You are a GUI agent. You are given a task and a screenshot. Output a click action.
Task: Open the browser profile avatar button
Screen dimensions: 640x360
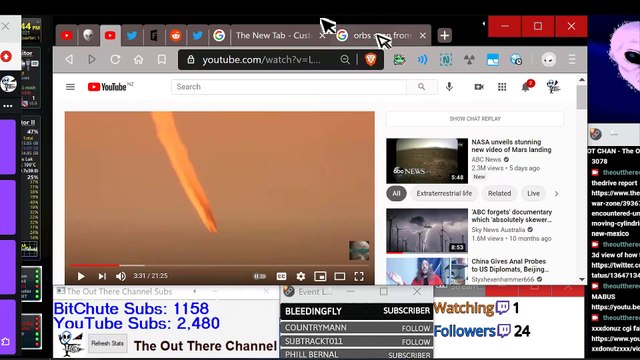[x=549, y=60]
